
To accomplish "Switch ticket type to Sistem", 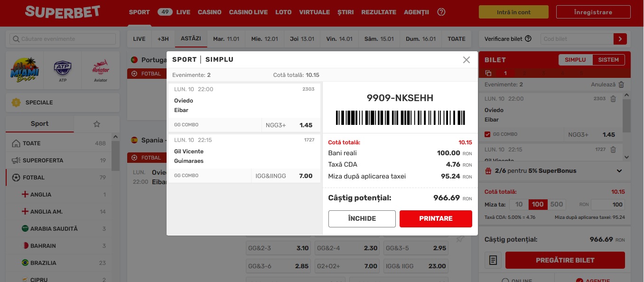I will point(608,60).
